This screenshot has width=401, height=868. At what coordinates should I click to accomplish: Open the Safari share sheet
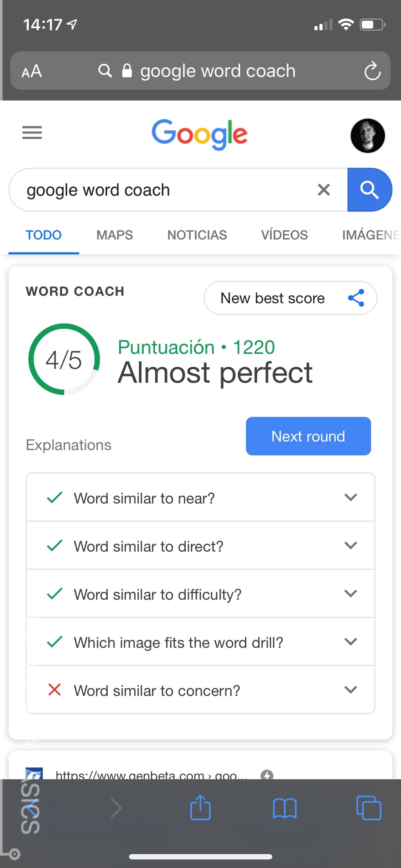tap(200, 808)
